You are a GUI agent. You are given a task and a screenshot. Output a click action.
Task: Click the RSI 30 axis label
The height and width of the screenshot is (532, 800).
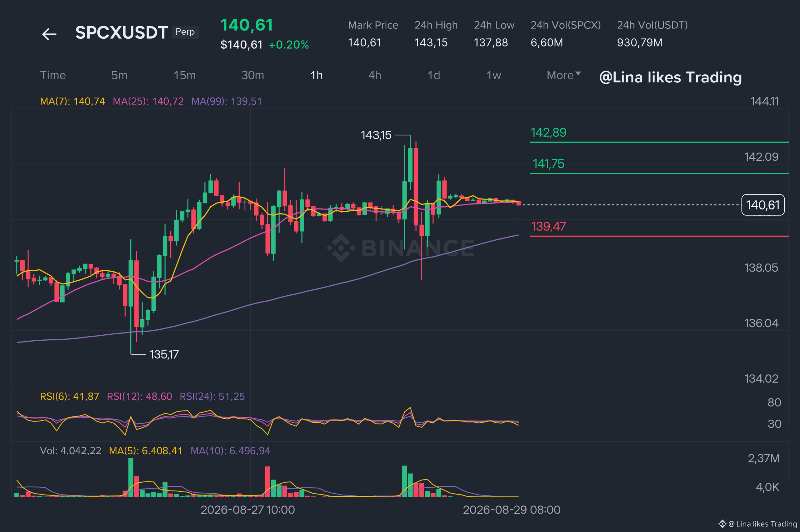pos(774,424)
